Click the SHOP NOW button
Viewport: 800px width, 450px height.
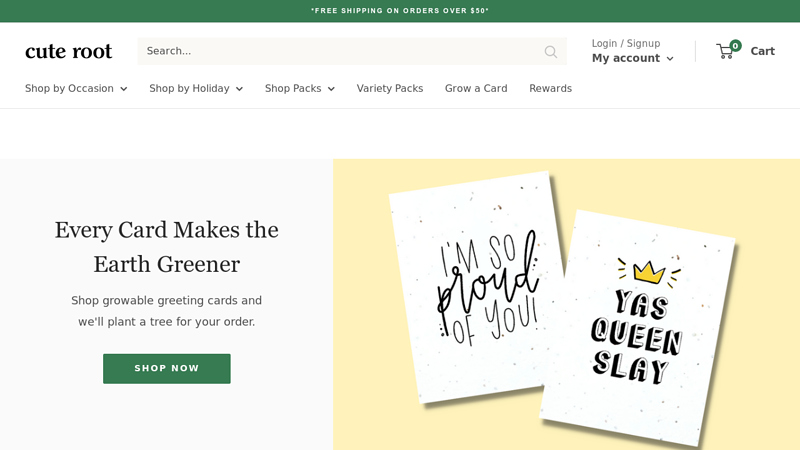click(167, 368)
